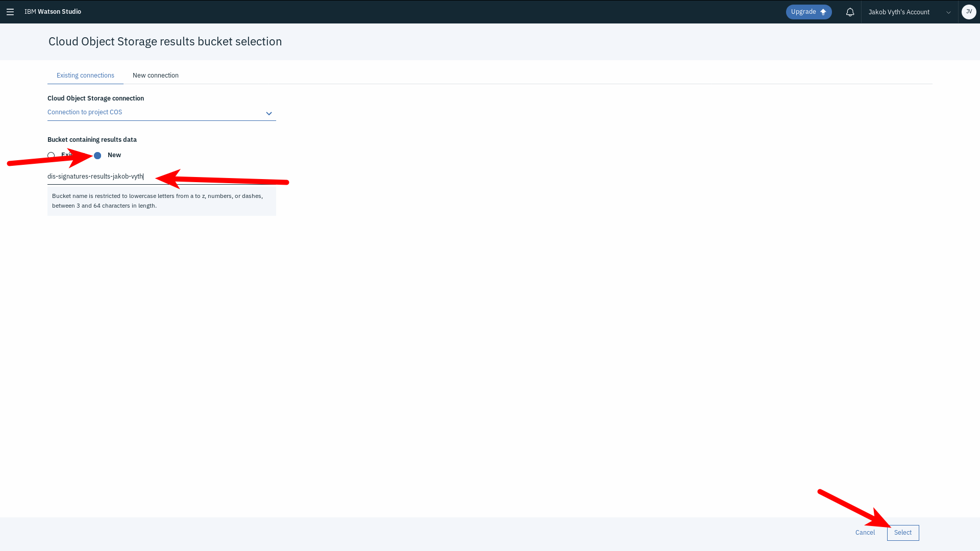The height and width of the screenshot is (551, 980).
Task: Open the hamburger navigation menu
Action: 10,12
